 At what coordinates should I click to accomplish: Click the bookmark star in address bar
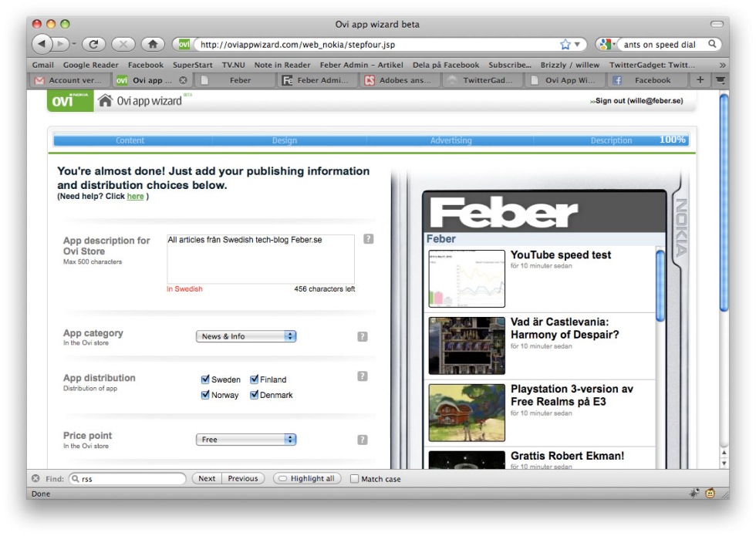click(x=565, y=45)
